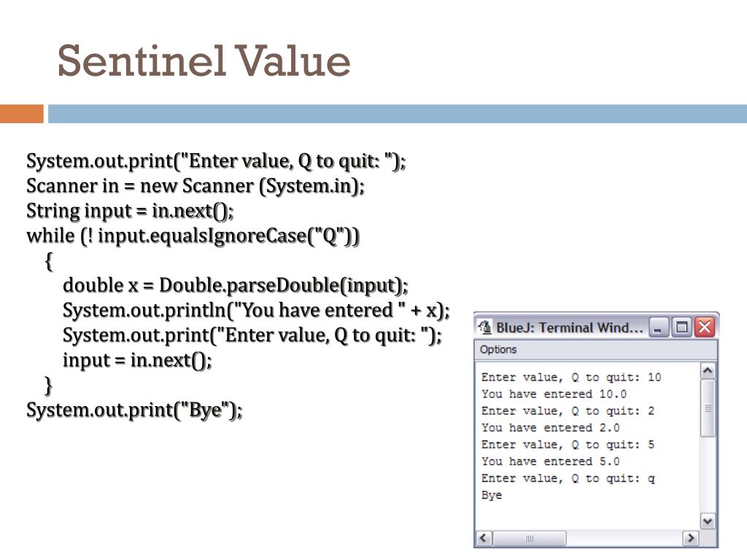
Task: Click the 'Bye' line in terminal output
Action: 491,495
